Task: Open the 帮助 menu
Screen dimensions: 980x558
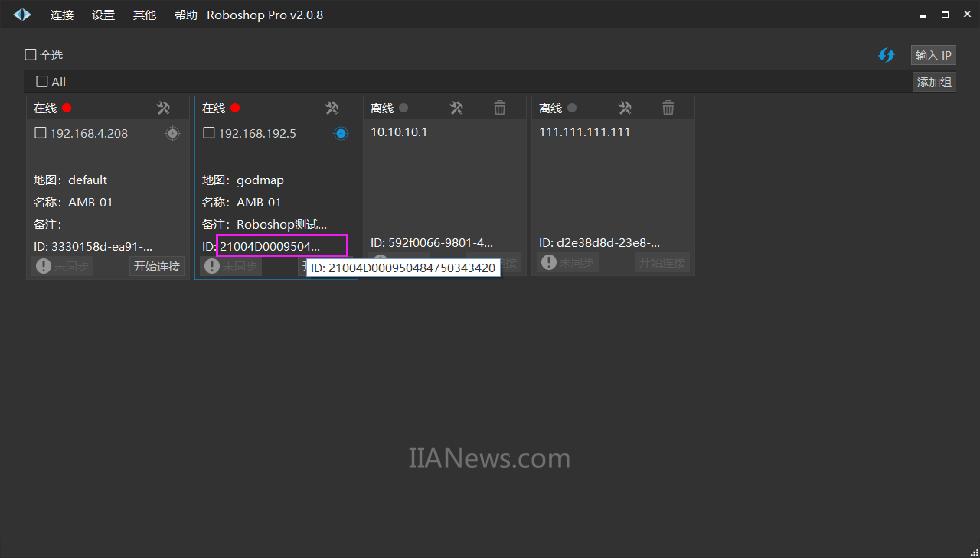Action: point(185,15)
